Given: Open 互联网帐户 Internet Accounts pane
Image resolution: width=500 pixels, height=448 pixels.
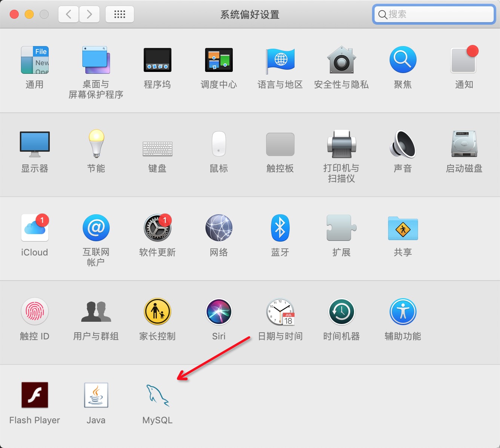Looking at the screenshot, I should (96, 228).
